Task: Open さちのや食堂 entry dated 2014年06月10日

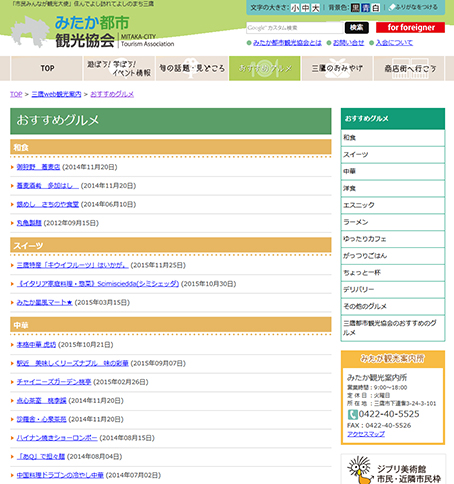Action: click(48, 204)
